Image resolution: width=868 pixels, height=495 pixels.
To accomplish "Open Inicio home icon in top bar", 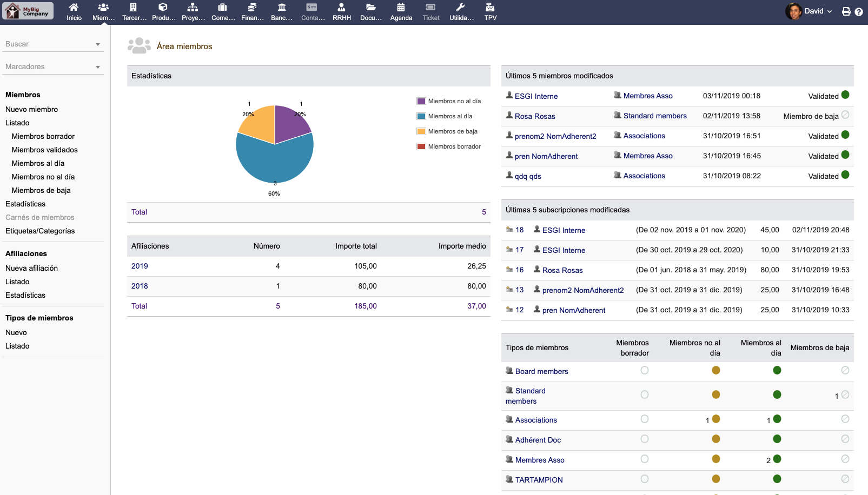I will click(74, 7).
